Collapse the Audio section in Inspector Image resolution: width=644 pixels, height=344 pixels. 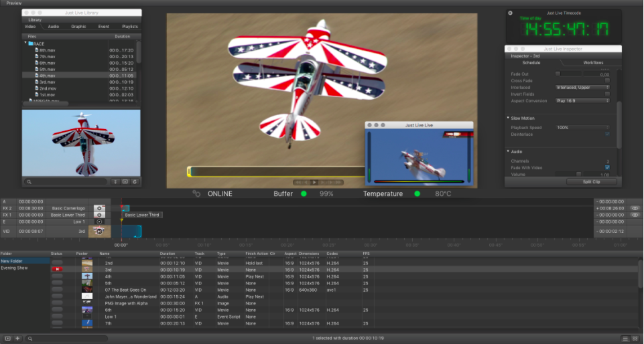(x=508, y=152)
